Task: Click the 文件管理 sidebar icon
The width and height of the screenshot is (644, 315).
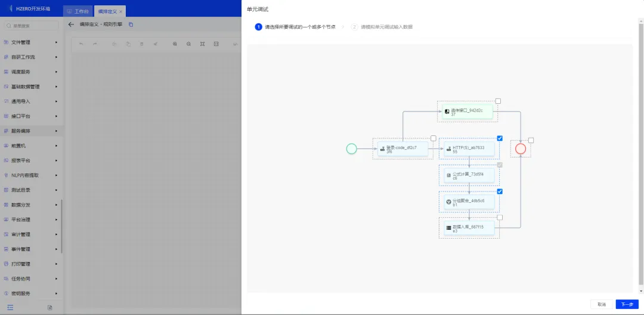Action: 6,42
